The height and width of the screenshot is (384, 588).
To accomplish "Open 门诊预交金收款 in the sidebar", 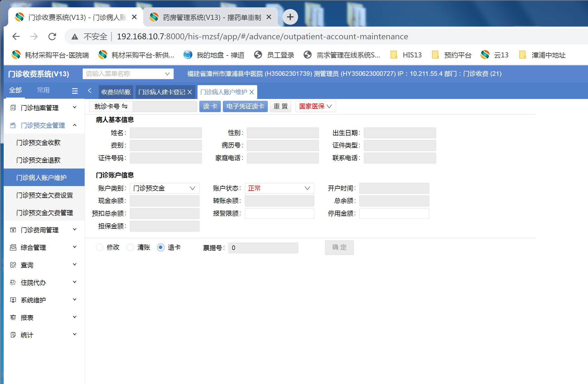I will (x=38, y=143).
